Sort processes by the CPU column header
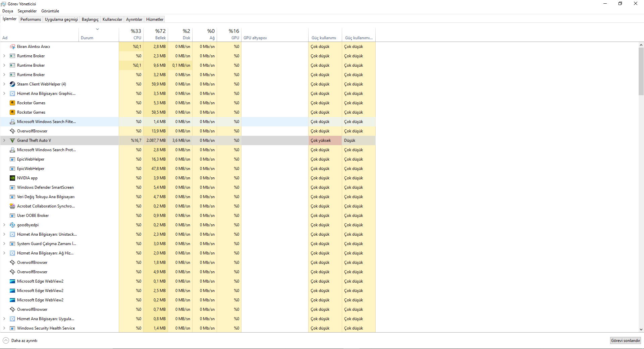Image resolution: width=644 pixels, height=349 pixels. pyautogui.click(x=131, y=34)
